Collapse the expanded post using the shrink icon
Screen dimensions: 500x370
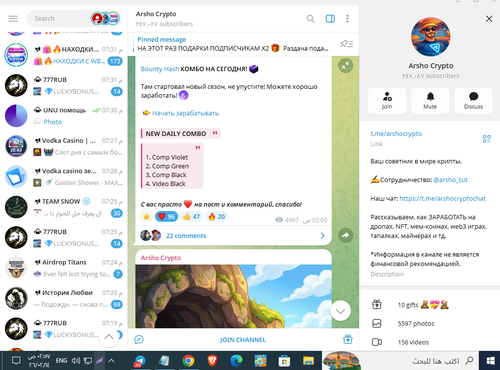click(x=345, y=66)
